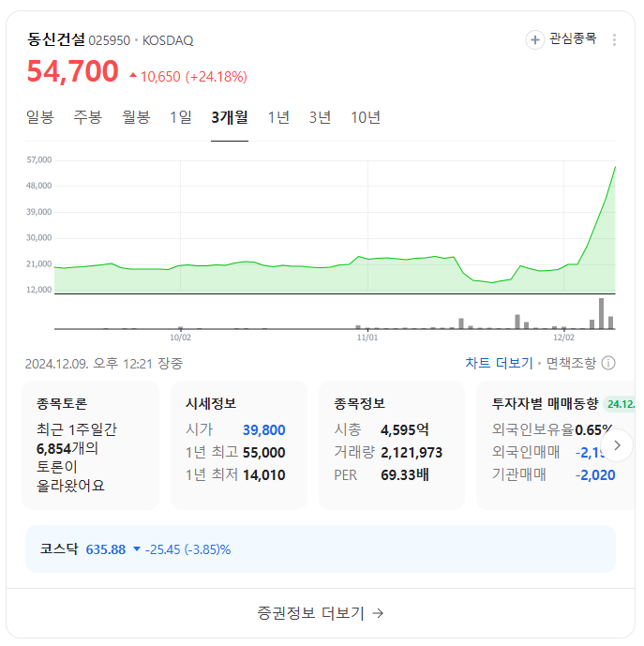Show next info card with right chevron
Screen dimensions: 644x646
617,445
